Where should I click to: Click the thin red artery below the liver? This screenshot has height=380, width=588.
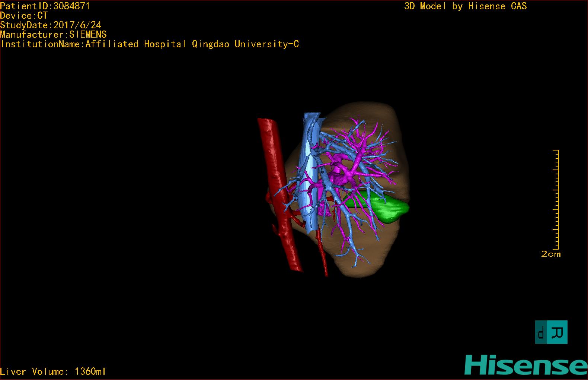point(323,257)
